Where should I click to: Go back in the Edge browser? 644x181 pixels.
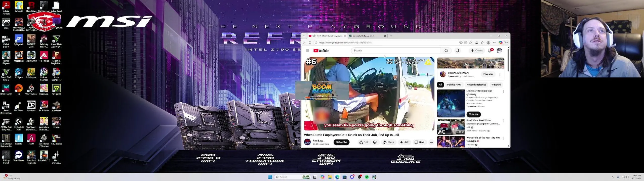[304, 43]
